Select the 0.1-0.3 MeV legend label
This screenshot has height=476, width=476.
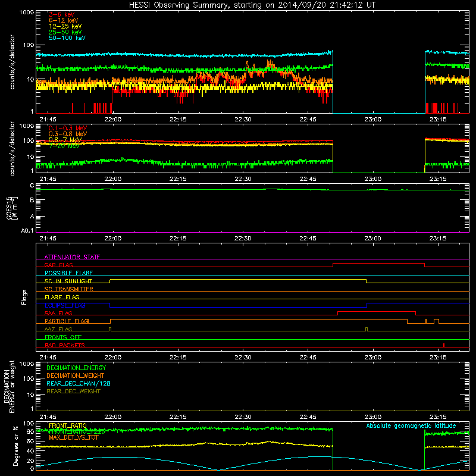[x=68, y=128]
